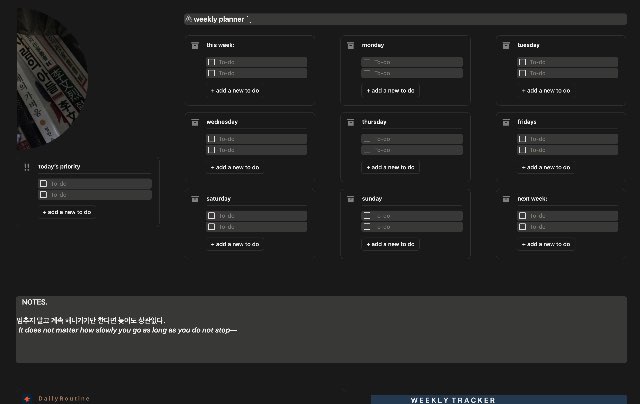
Task: Check the lower to-do box under fridays
Action: (522, 150)
